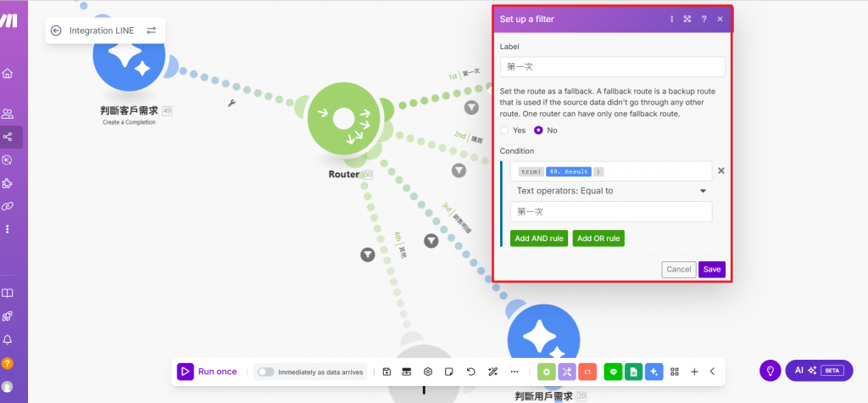Screen dimensions: 868x403
Task: Open the puzzle-piece Templates icon in the sidebar
Action: point(8,183)
